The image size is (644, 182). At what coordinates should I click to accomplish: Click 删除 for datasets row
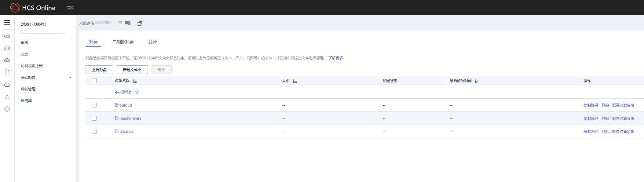[x=605, y=132]
